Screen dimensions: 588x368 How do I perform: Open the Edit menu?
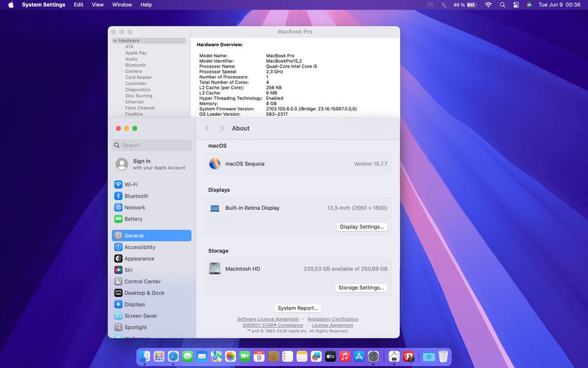point(78,5)
